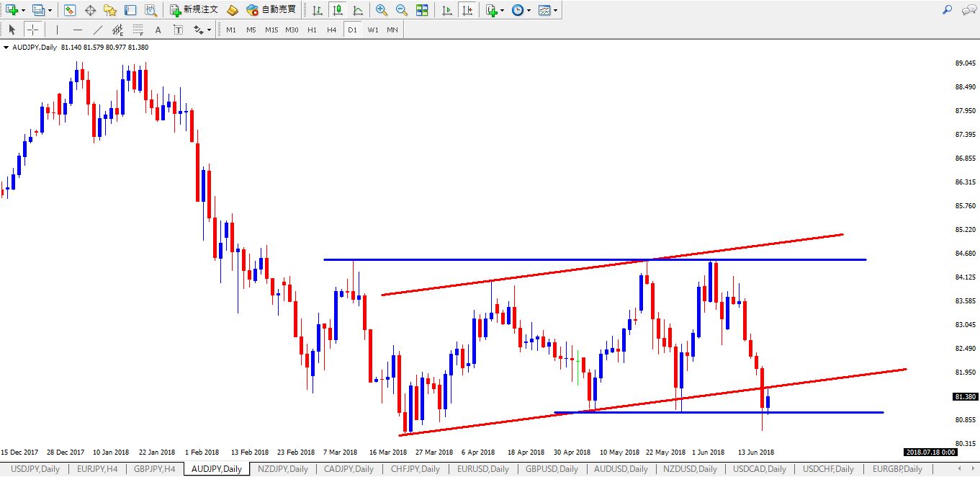Switch chart to candlestick style
This screenshot has height=477, width=980.
(x=337, y=10)
